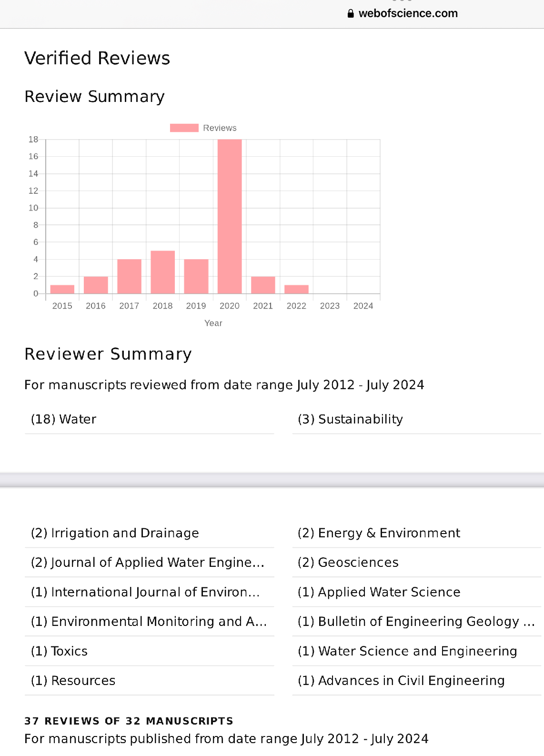Open (1) Advances in Civil Engineering entry
Screen dimensions: 544x756
click(417, 681)
